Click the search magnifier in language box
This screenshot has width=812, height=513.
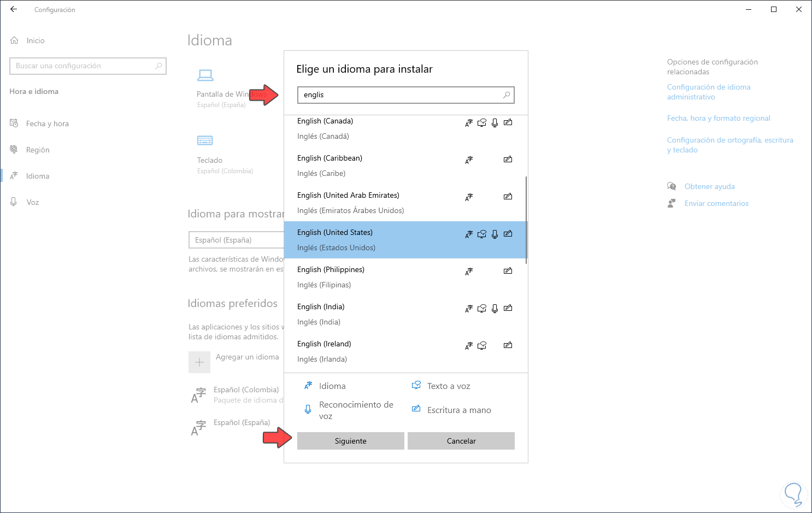tap(507, 95)
